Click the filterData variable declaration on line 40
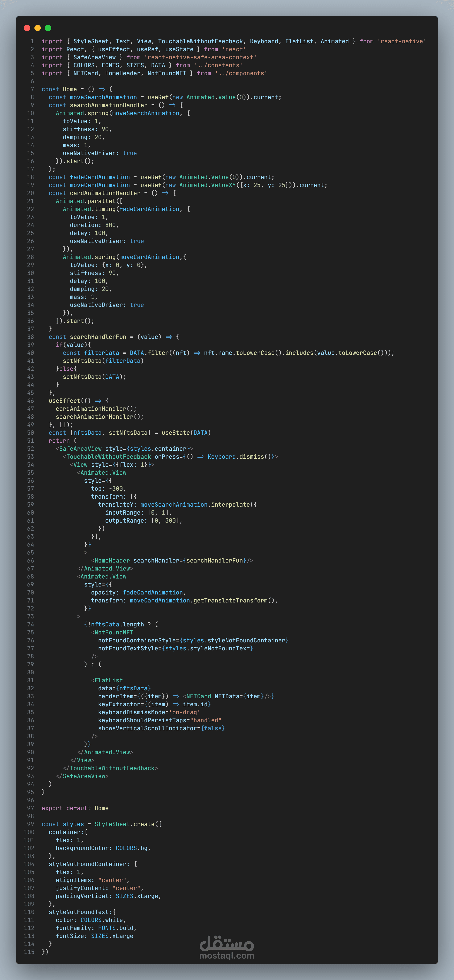 (101, 353)
